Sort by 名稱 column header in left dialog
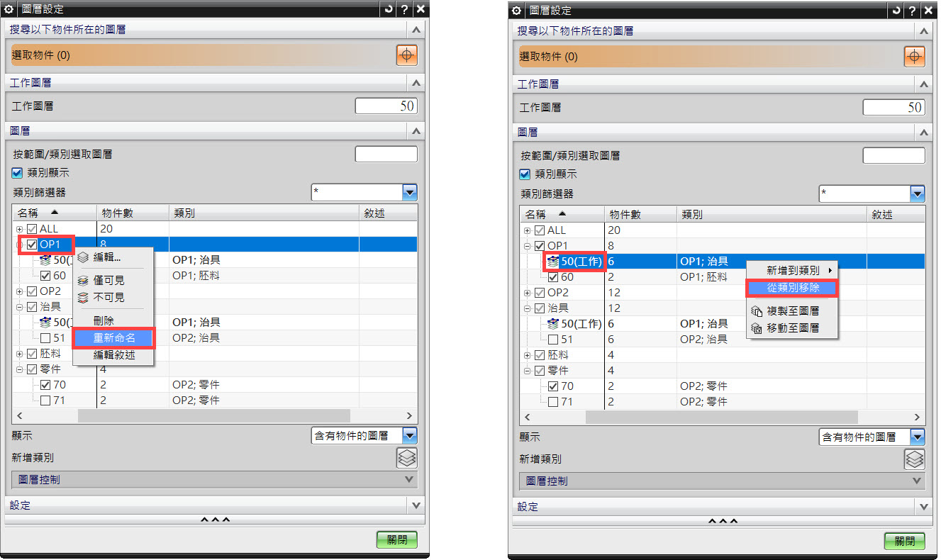941x560 pixels. (x=54, y=213)
